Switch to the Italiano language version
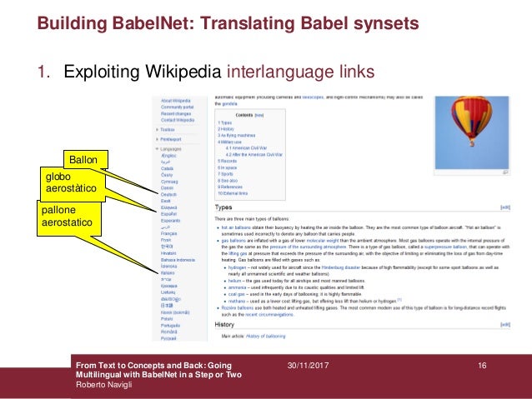532x399 pixels. [x=168, y=272]
